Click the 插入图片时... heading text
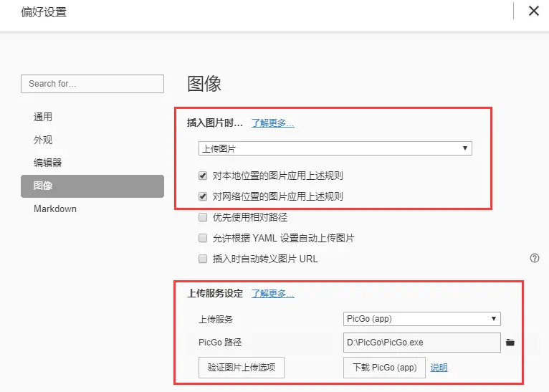The height and width of the screenshot is (392, 549). pos(215,123)
